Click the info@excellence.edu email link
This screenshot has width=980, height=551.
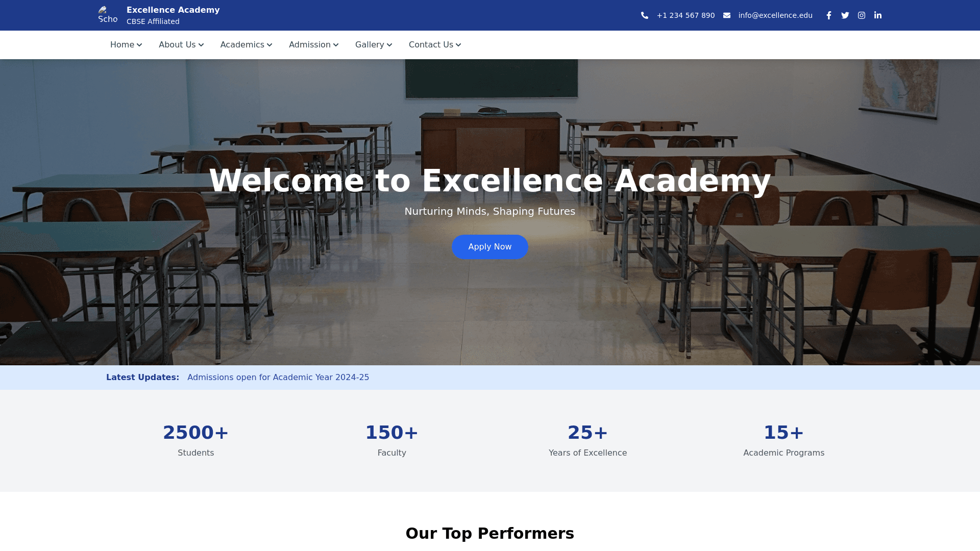pyautogui.click(x=775, y=15)
